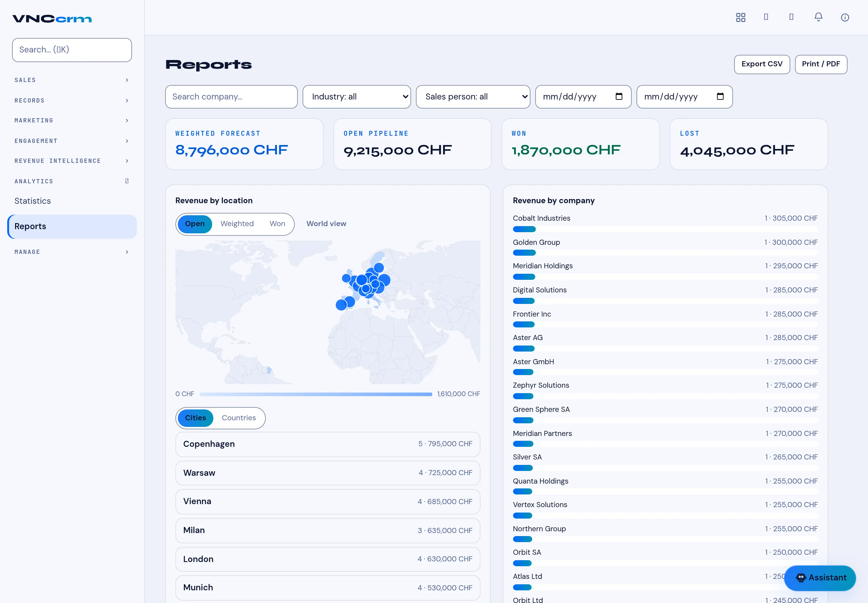Click the Open Pipeline card
Viewport: 868px width, 603px height.
tap(412, 144)
